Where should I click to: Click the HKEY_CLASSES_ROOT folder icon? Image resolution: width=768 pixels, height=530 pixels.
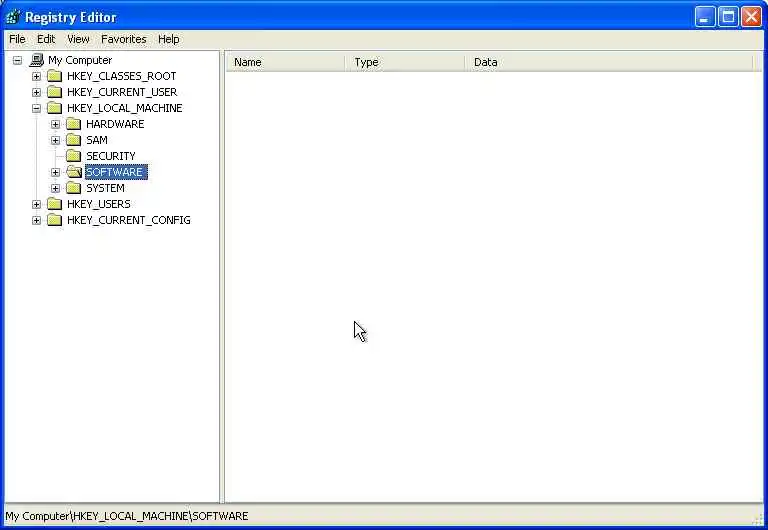(x=54, y=76)
